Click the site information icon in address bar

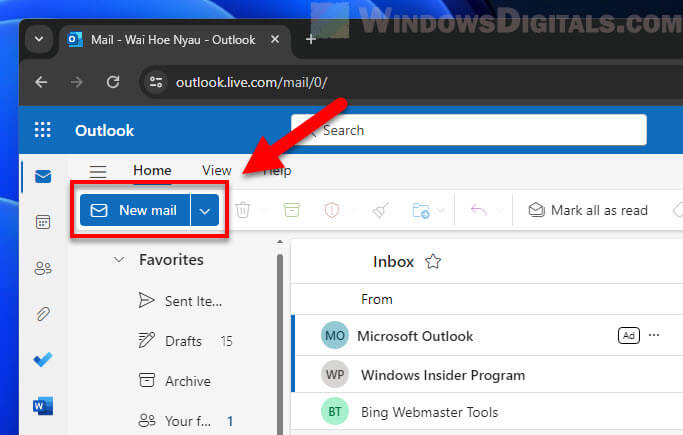156,82
